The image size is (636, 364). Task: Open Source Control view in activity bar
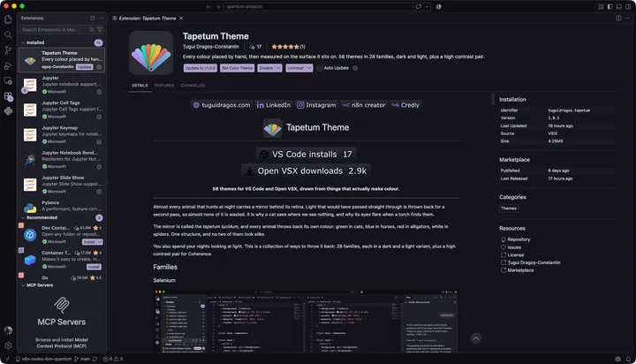click(8, 49)
